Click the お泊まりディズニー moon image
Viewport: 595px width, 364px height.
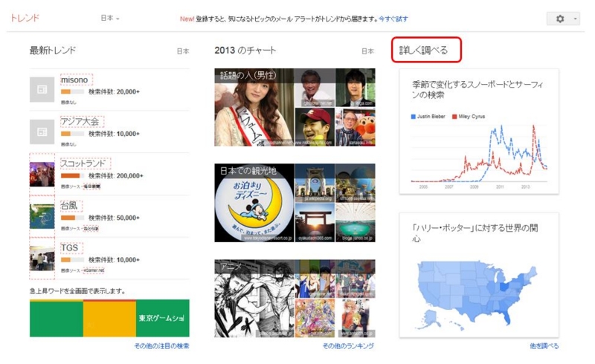(x=254, y=203)
